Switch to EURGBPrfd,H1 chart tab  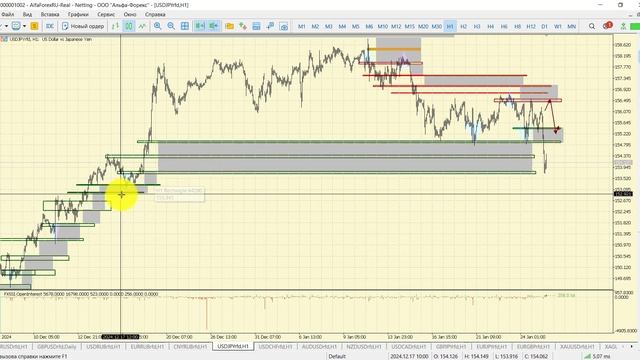point(533,347)
